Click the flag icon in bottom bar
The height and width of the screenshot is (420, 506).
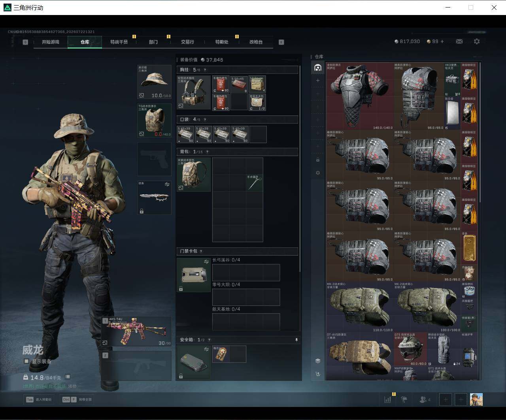[x=404, y=399]
